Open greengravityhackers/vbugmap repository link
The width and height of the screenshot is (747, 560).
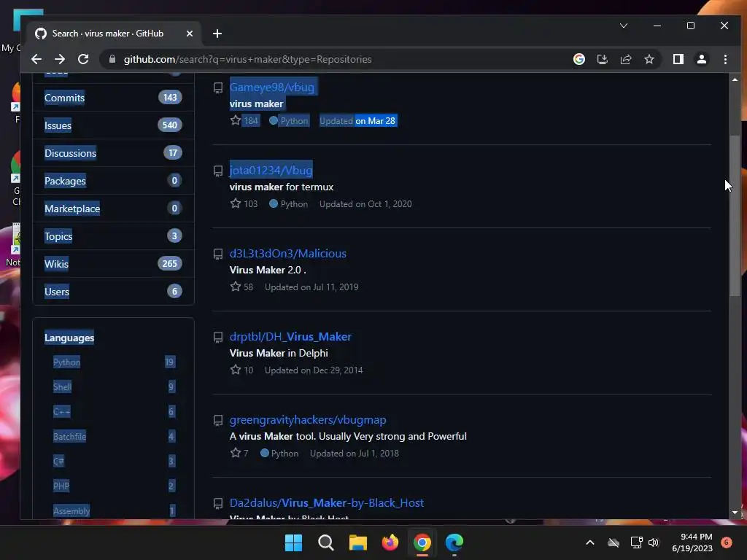pyautogui.click(x=308, y=419)
